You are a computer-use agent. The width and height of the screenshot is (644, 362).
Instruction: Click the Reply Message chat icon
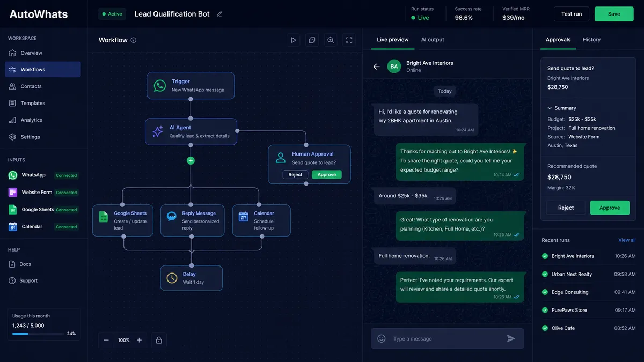point(172,217)
